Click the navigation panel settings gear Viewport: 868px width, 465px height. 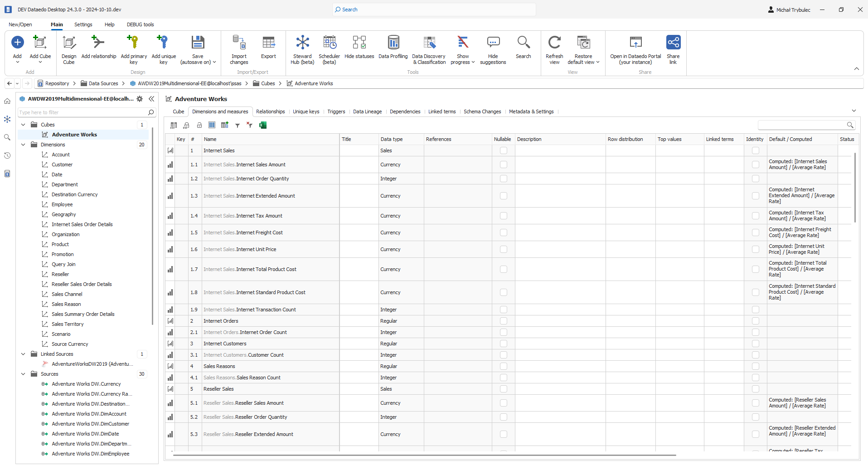tap(140, 99)
